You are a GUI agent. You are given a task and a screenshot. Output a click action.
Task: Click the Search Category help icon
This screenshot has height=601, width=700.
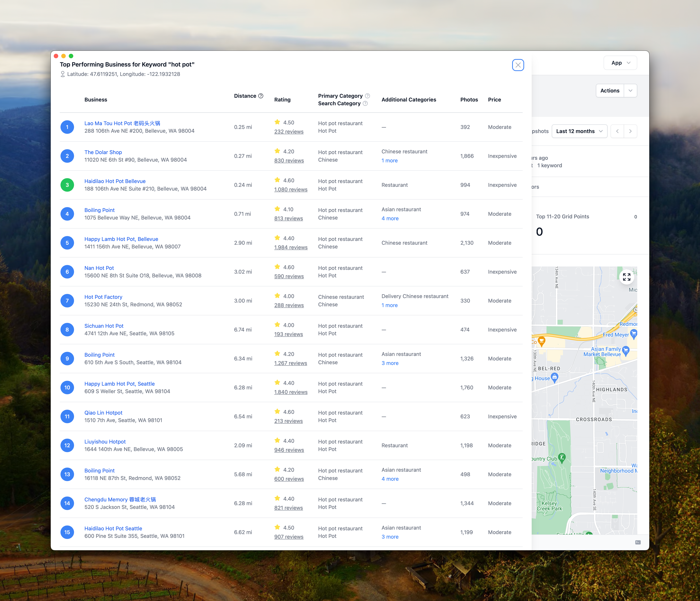365,103
